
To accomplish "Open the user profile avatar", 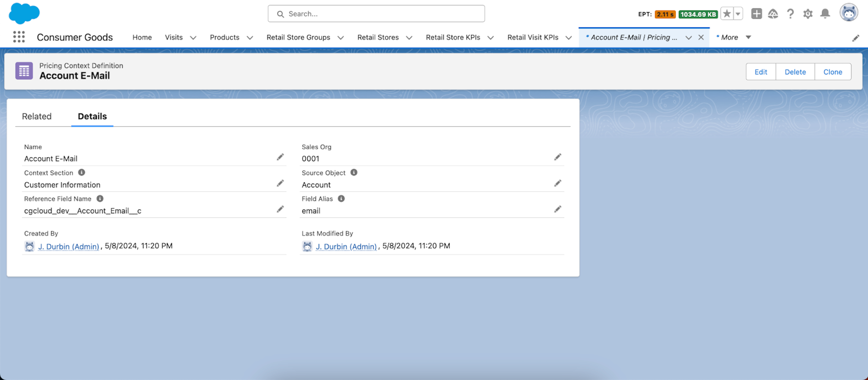I will pos(849,12).
